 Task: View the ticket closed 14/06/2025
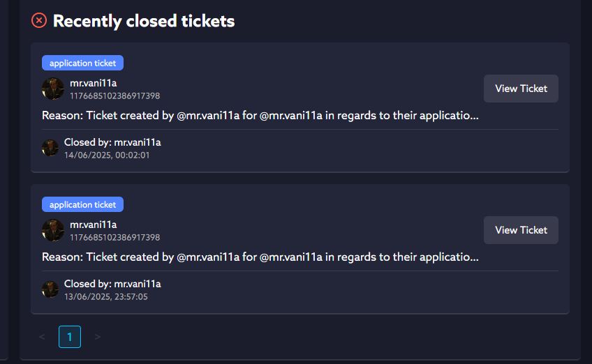[521, 89]
